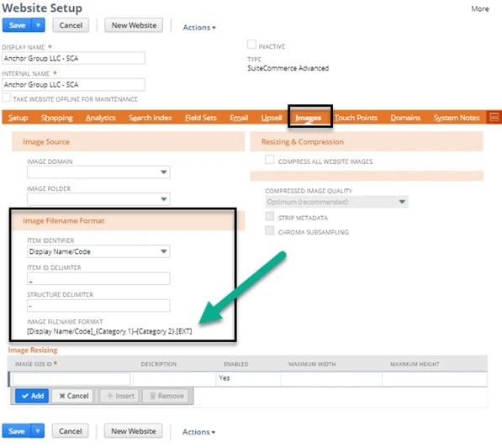
Task: Enable Compress All Website Images checkbox
Action: [x=270, y=160]
